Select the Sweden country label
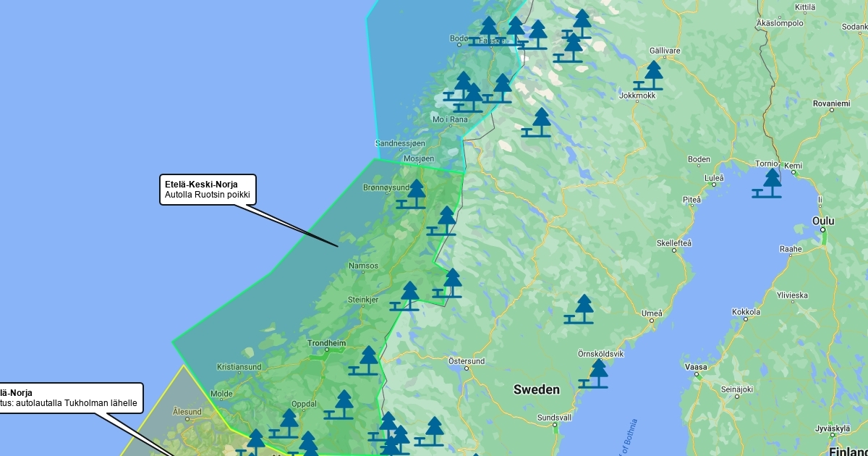 [536, 389]
